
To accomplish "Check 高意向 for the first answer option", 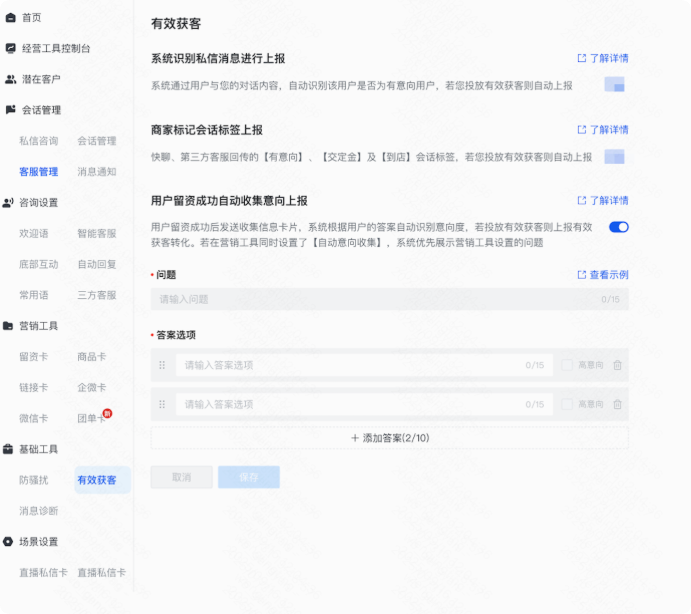I will click(567, 365).
